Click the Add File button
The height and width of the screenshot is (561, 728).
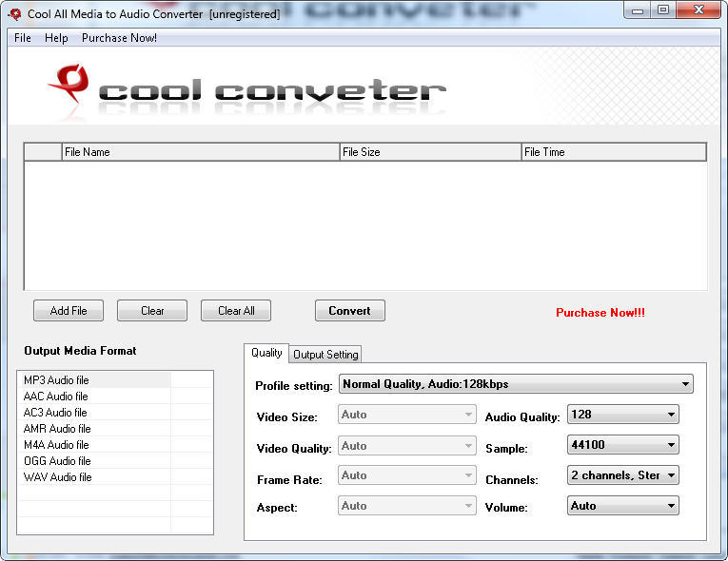click(69, 310)
